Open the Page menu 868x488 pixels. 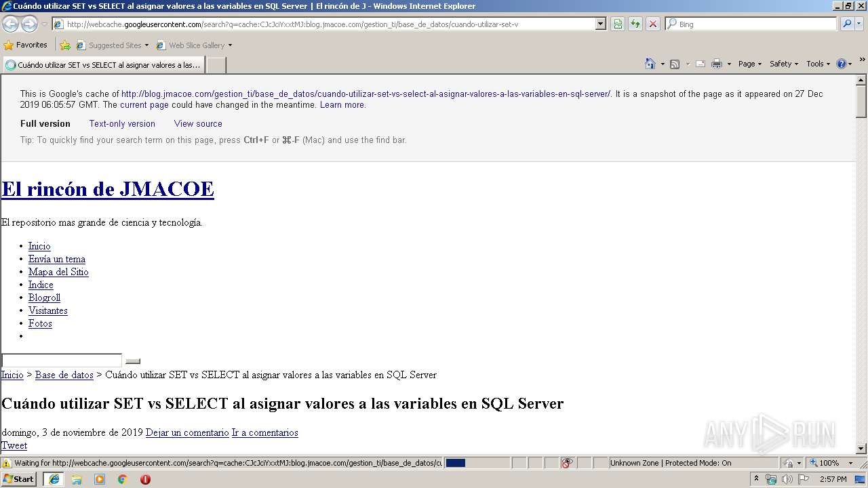[x=749, y=64]
